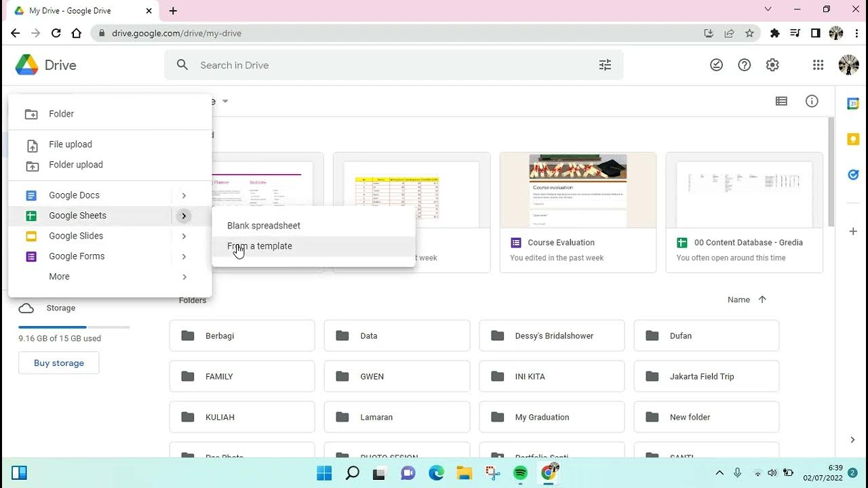
Task: Click in the Search in Drive field
Action: 393,65
